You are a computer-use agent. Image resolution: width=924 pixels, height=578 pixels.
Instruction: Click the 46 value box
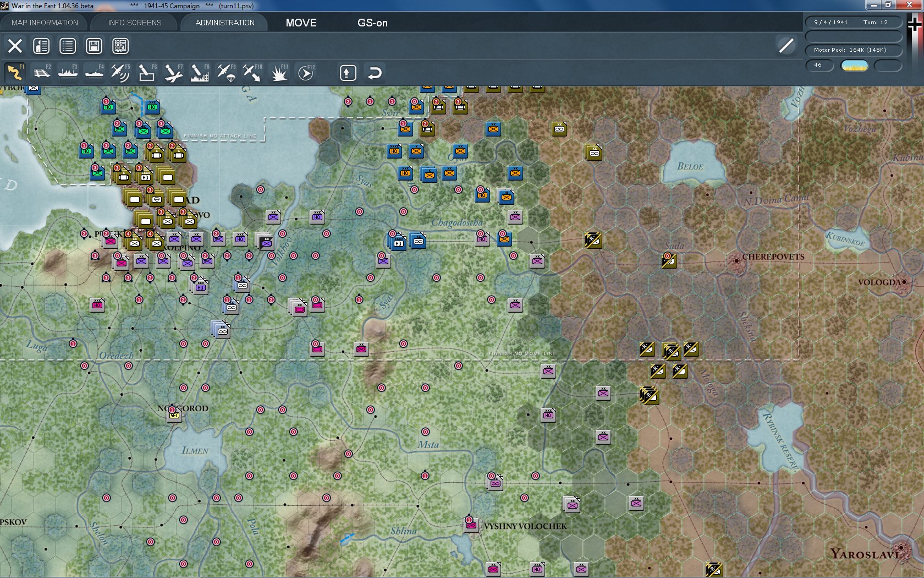click(x=820, y=66)
